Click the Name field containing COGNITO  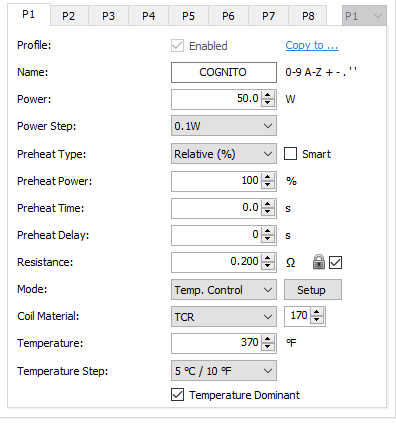coord(224,72)
